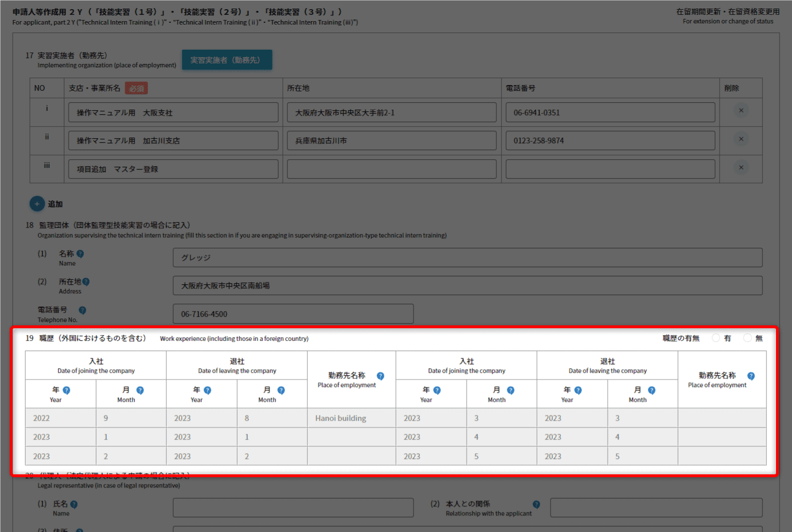
Task: Click the グレッジ organization name field
Action: pos(467,257)
